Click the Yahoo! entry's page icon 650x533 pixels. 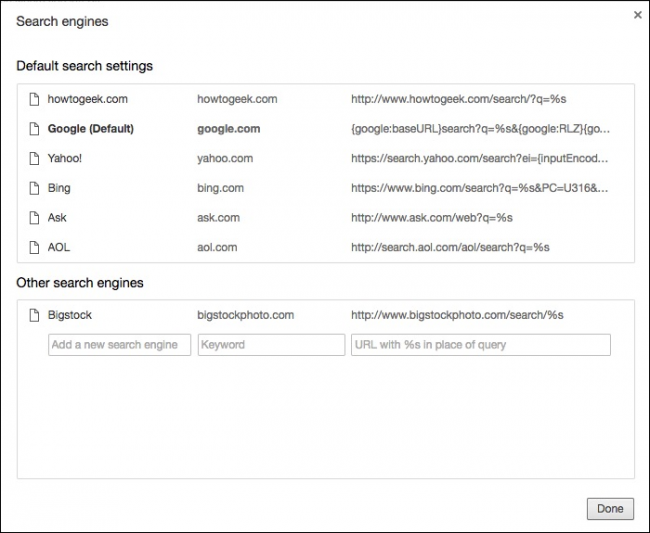point(32,158)
